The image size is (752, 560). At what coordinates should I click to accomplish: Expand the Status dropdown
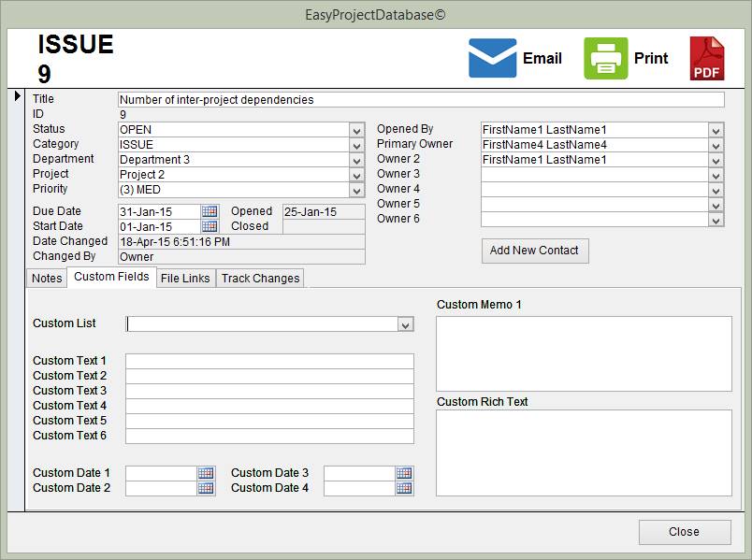click(x=356, y=130)
